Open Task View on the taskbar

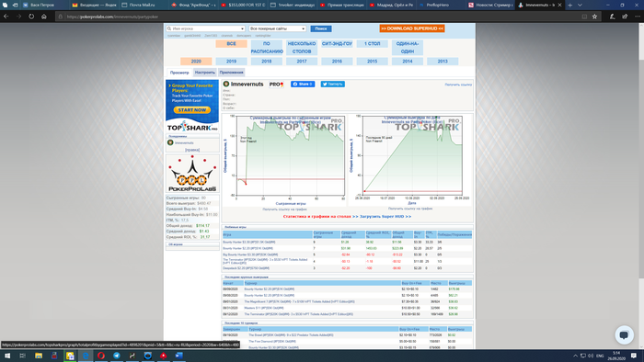[23, 356]
